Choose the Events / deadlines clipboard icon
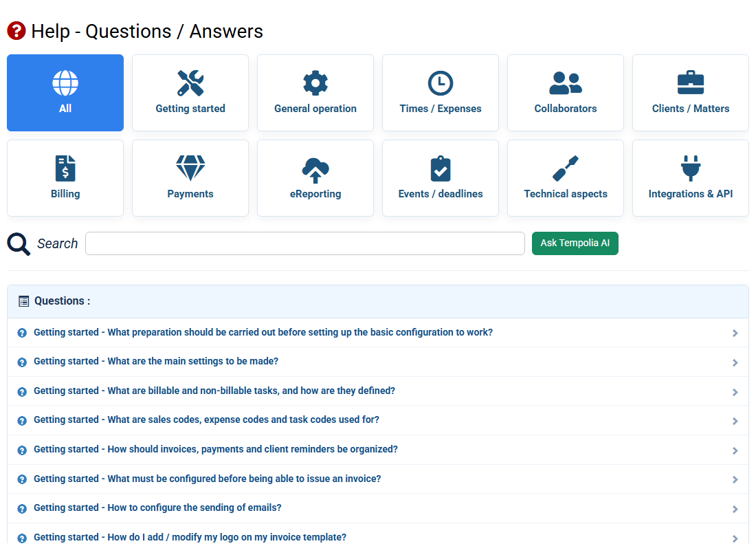The image size is (756, 557). [440, 168]
